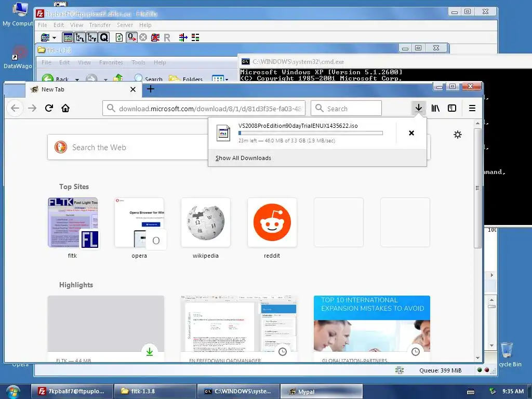Reconnect (R) icon in FileZilla toolbar
Viewport: 532px width, 399px height.
(x=167, y=37)
